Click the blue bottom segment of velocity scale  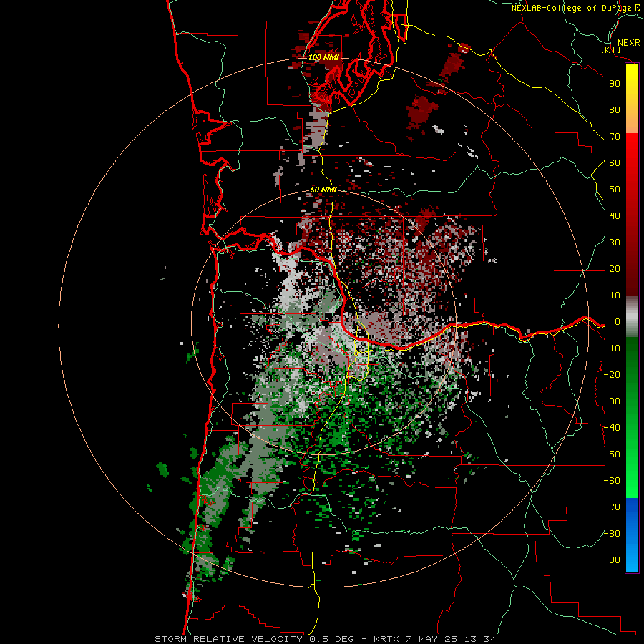[x=632, y=535]
